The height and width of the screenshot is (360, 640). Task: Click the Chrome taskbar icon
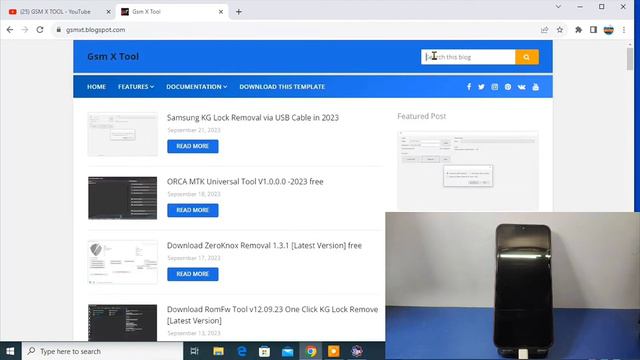coord(311,351)
